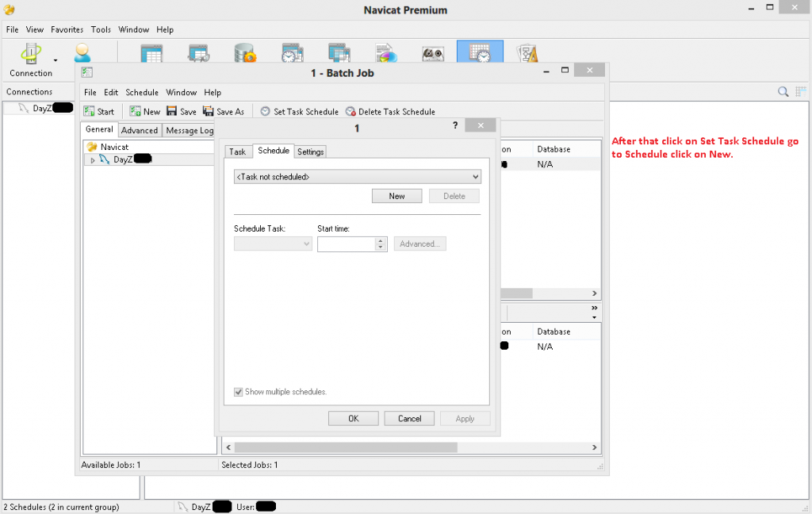Click Set Task Schedule in toolbar
Image resolution: width=812 pixels, height=514 pixels.
click(x=299, y=112)
